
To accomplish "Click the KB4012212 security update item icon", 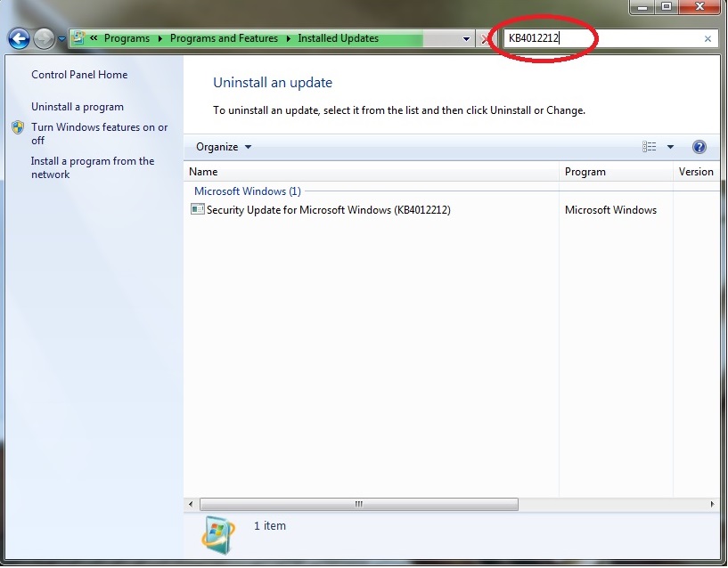I will pyautogui.click(x=198, y=210).
